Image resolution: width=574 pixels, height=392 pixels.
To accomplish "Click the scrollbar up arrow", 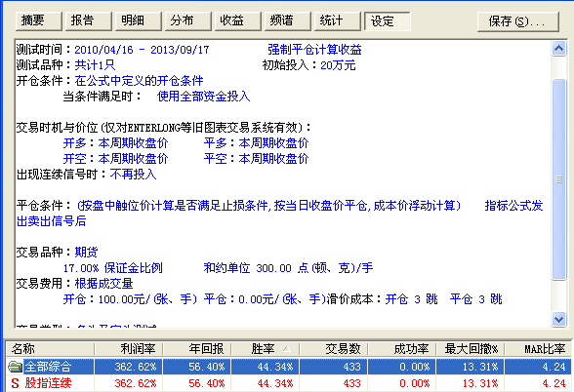I will 558,49.
